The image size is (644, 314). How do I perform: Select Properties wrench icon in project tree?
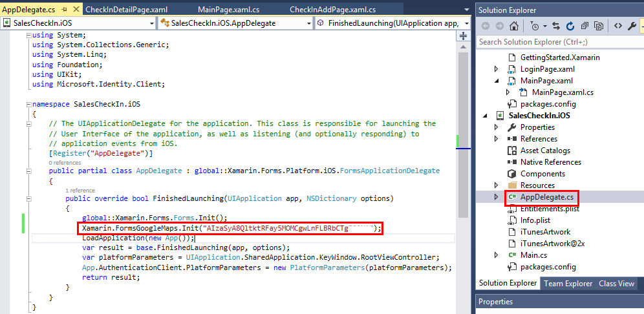coord(511,127)
